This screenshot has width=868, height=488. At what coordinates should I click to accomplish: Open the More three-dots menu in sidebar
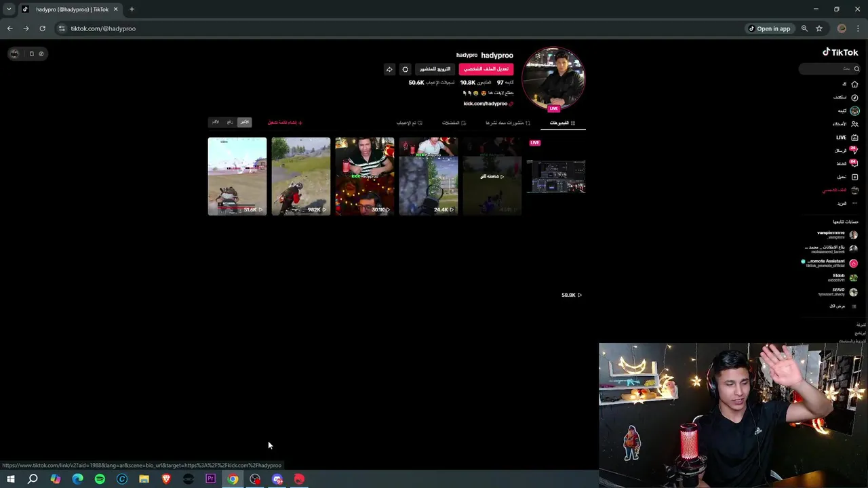(x=854, y=203)
